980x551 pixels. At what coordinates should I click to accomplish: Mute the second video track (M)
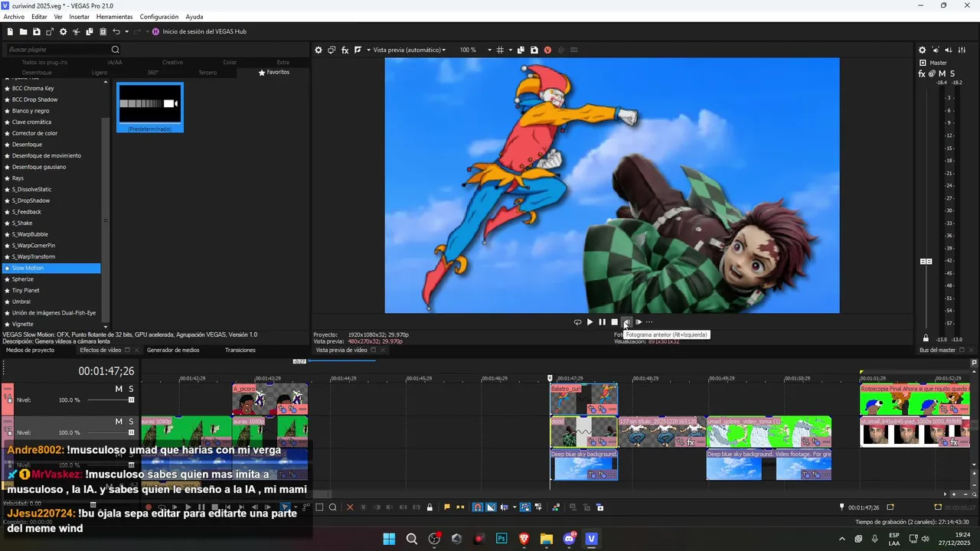coord(119,422)
